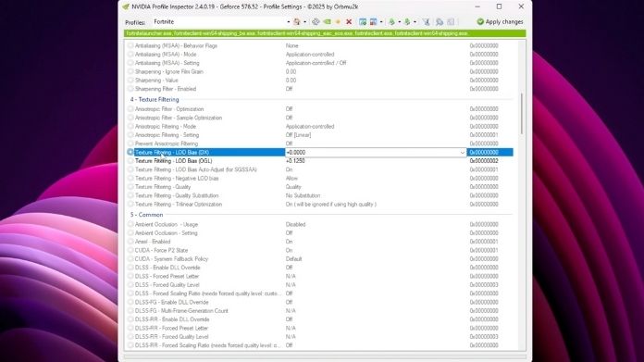Click the gear icon beside LOD Bias (DX)
Viewport: 644px width, 362px height.
tap(130, 152)
